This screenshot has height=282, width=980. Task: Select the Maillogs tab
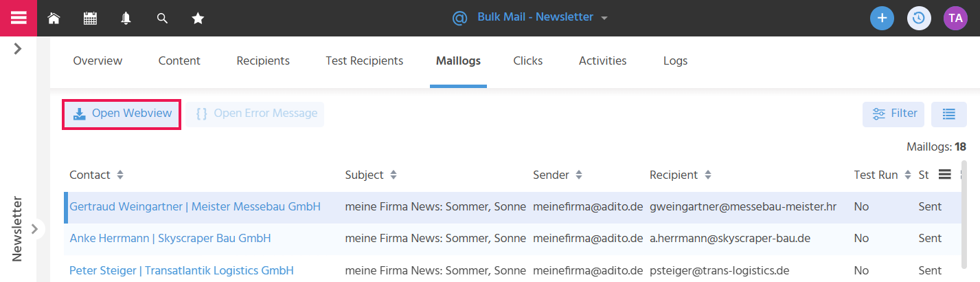[458, 61]
